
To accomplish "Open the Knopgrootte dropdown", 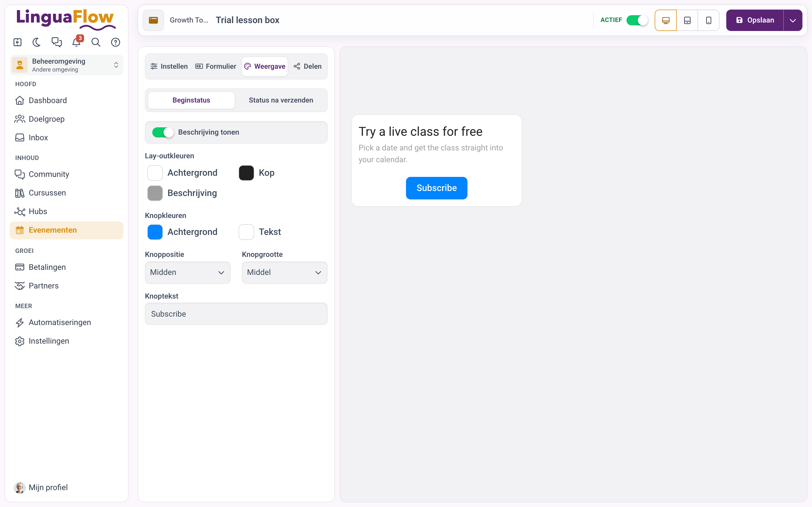I will click(284, 272).
